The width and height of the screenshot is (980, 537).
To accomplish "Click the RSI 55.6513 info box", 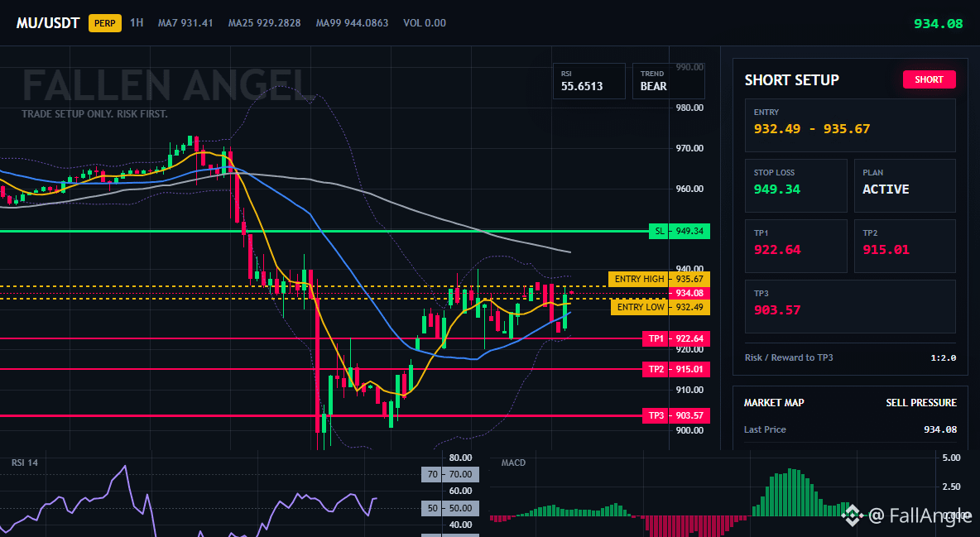I will click(588, 81).
